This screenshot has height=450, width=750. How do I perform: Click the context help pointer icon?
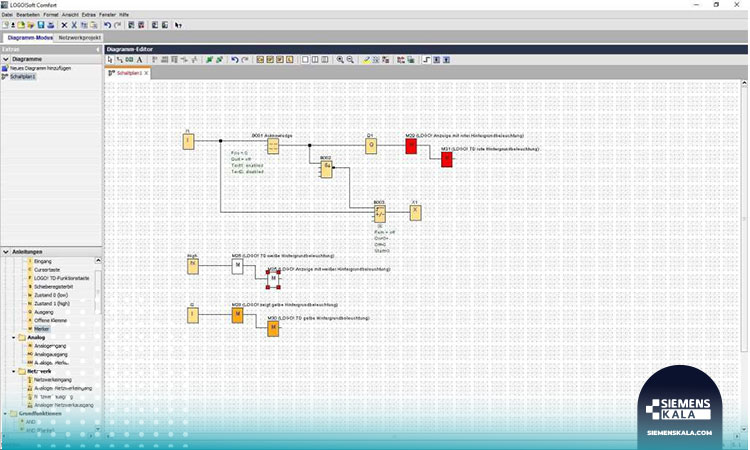(x=178, y=25)
